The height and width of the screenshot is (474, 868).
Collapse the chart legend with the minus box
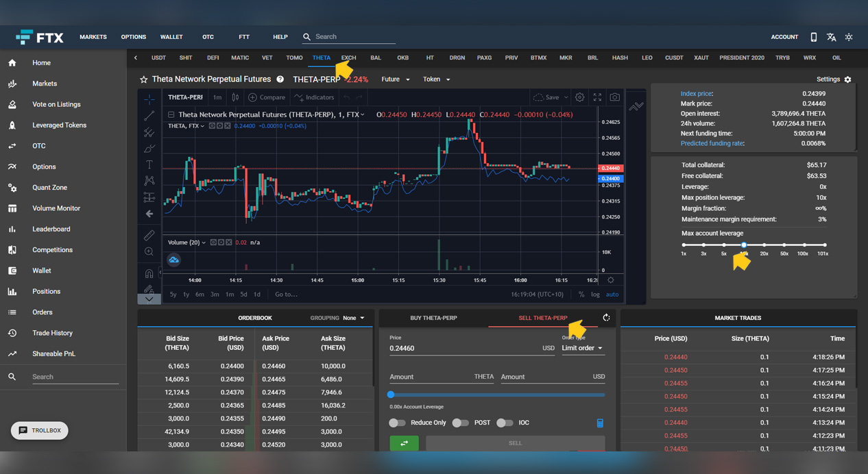pyautogui.click(x=171, y=114)
